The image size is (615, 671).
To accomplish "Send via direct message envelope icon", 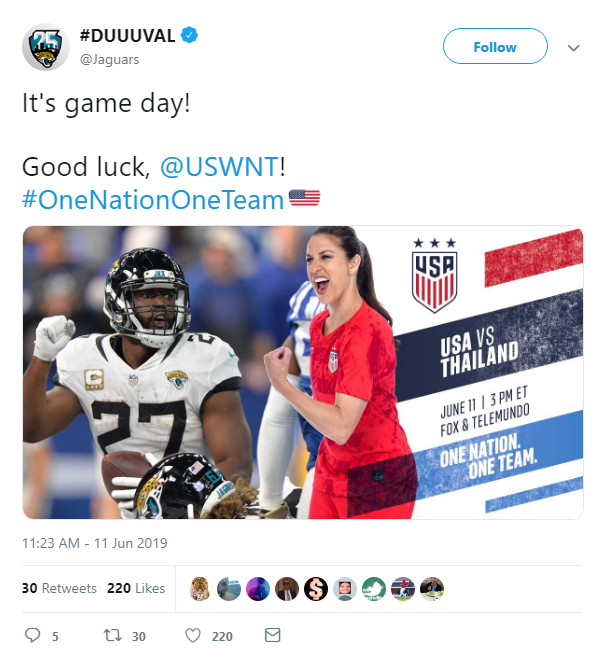I will [x=272, y=635].
